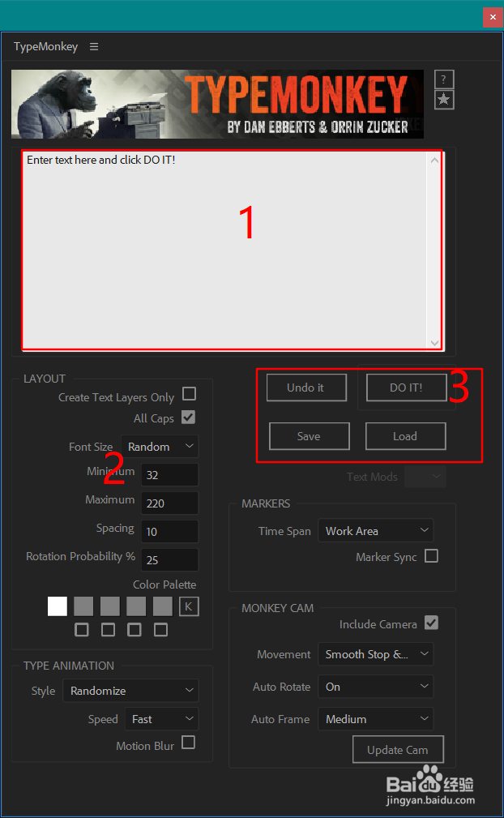This screenshot has width=504, height=818.
Task: Click the K button in Color Palette
Action: tap(189, 606)
